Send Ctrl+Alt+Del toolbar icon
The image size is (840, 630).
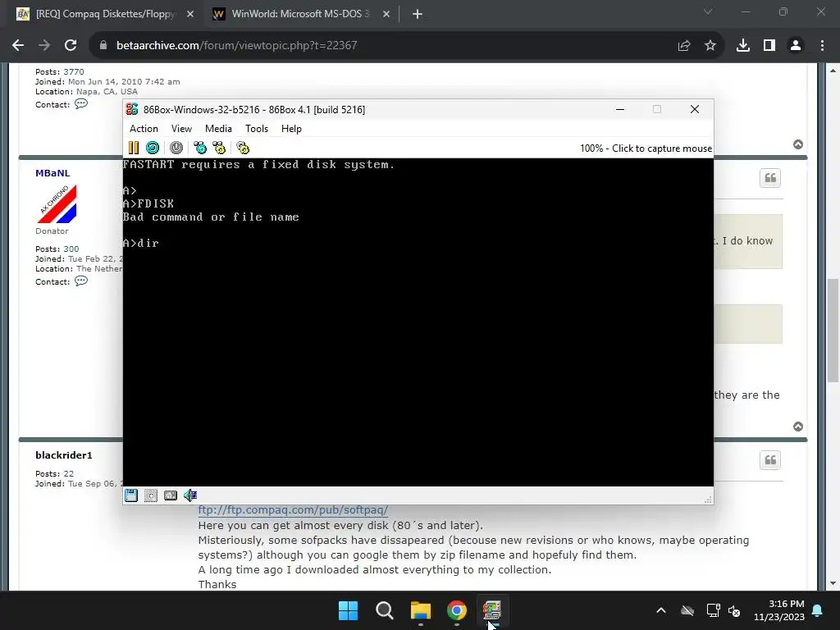click(200, 148)
